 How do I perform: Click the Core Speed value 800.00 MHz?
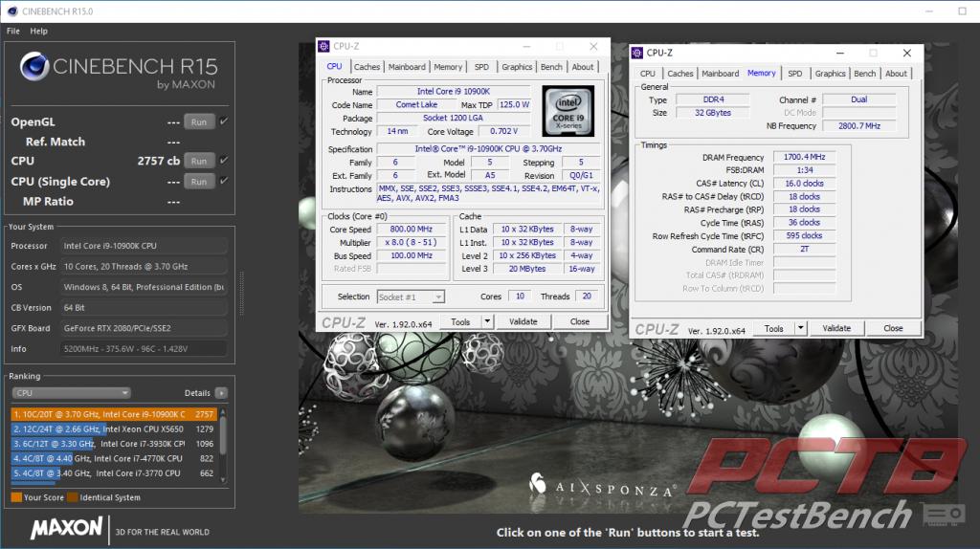click(x=412, y=230)
